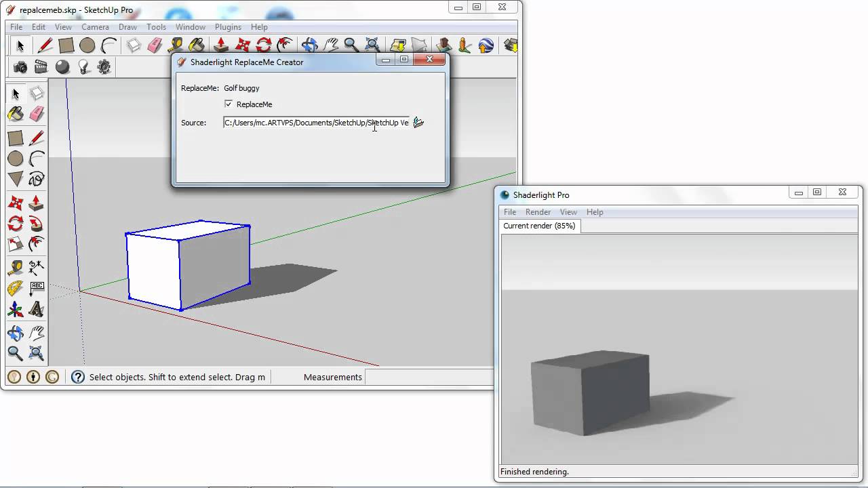
Task: Click the Shaderlight animation clapperboard icon
Action: pos(41,67)
